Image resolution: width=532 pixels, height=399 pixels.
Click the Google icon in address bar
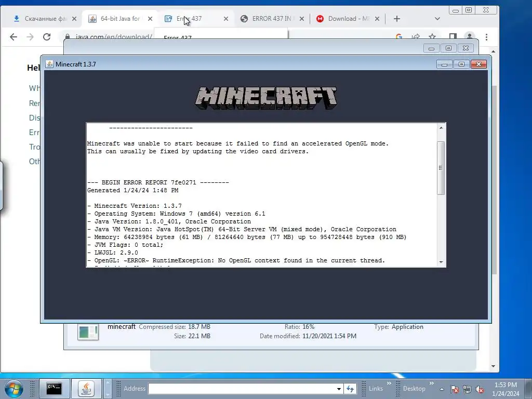click(x=399, y=36)
